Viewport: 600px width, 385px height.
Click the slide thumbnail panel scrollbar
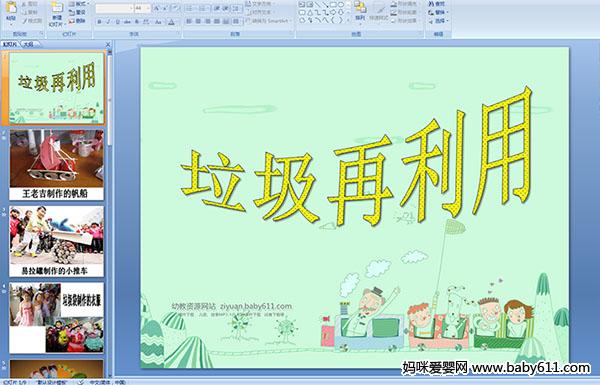110,214
